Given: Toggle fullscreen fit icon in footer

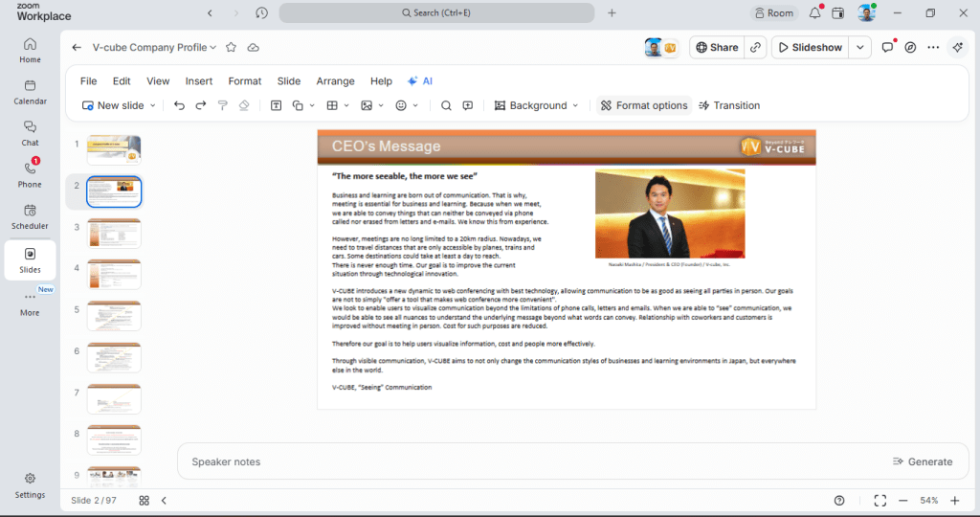Looking at the screenshot, I should (x=880, y=500).
